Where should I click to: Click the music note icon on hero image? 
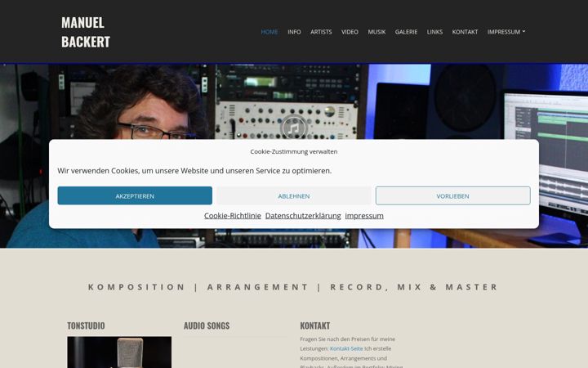(294, 128)
